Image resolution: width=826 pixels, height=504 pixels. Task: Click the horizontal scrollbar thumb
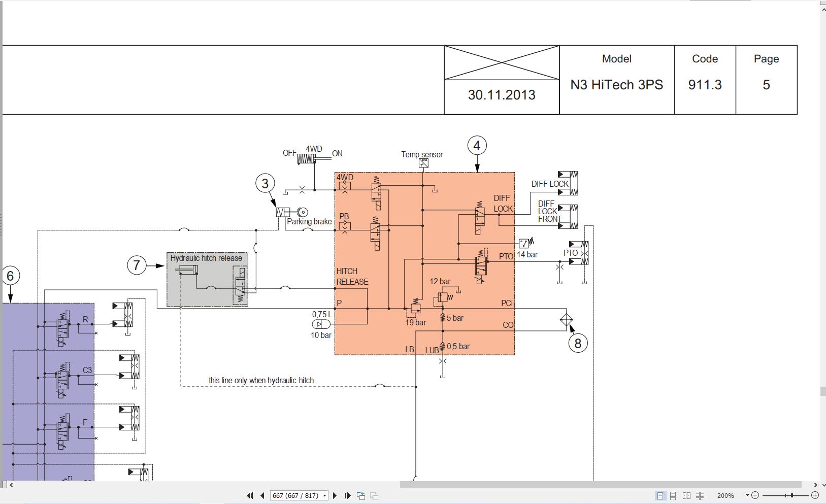coord(601,485)
